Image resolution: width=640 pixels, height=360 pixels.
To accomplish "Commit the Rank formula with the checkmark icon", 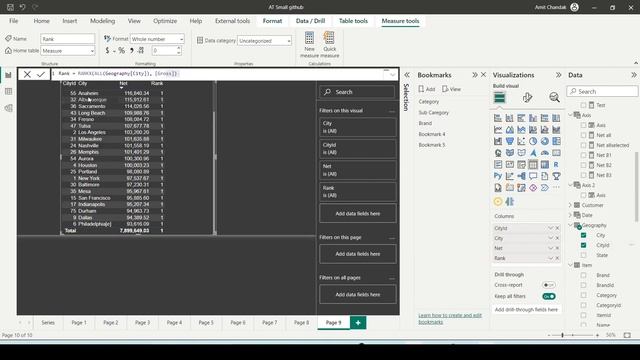I will (41, 74).
